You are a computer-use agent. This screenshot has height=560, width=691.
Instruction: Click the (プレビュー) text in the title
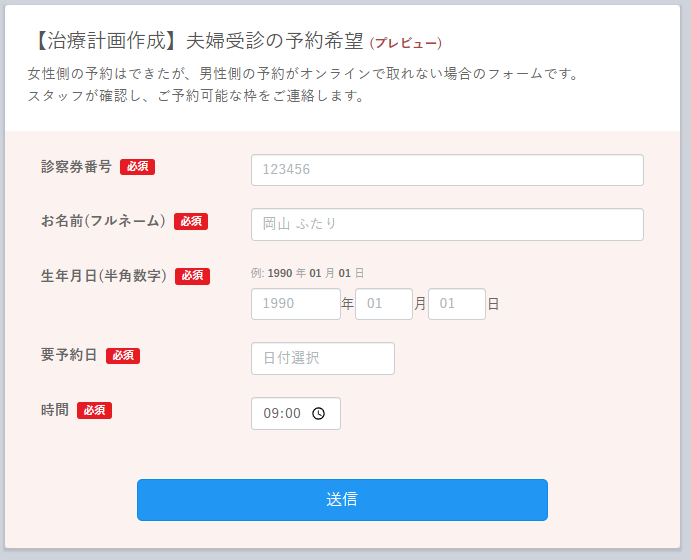click(x=406, y=43)
